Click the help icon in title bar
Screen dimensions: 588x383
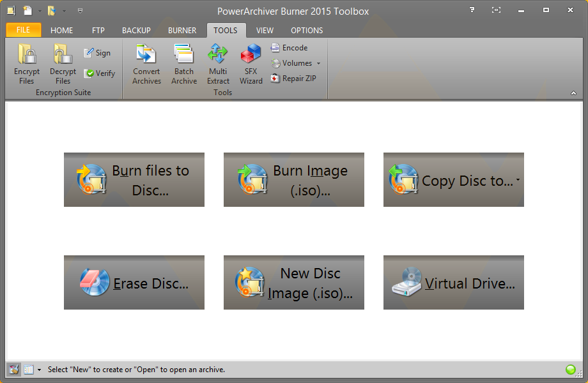point(472,10)
